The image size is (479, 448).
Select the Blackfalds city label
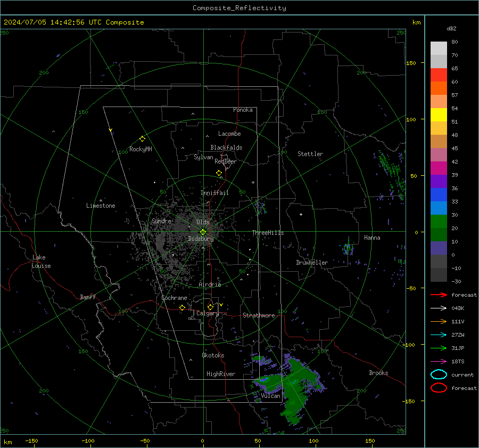(226, 148)
